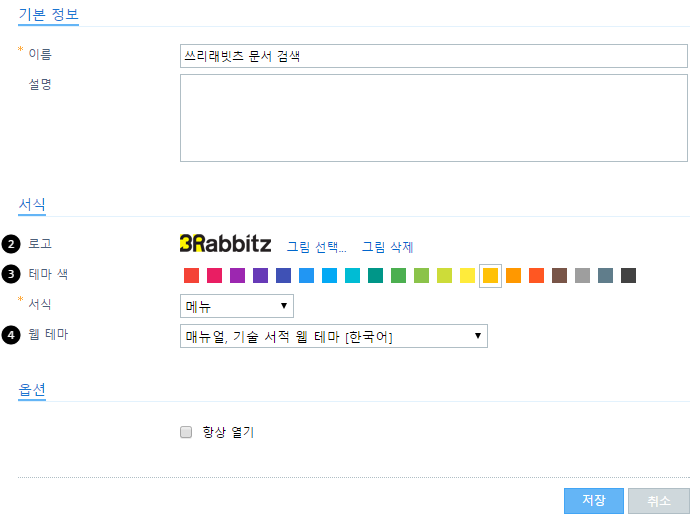Click 그림 선택... link
Viewport: 699px width, 523px height.
pyautogui.click(x=316, y=247)
